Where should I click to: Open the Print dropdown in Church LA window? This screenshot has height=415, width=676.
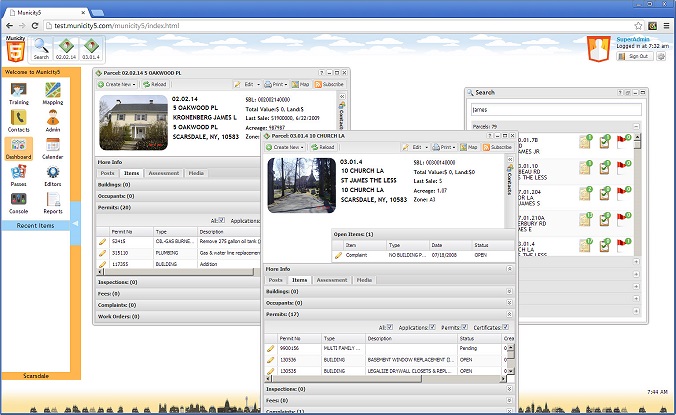pos(446,147)
